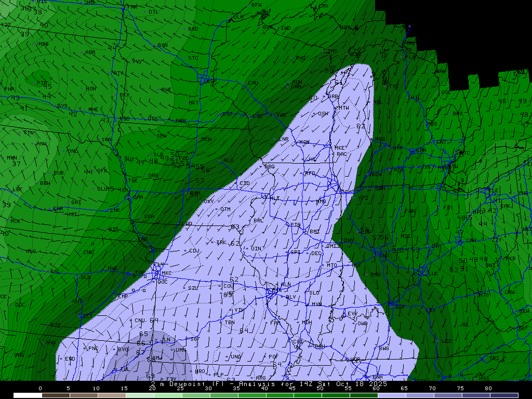Image resolution: width=532 pixels, height=399 pixels.
Task: Click the PIA station label
Action: (x=296, y=224)
